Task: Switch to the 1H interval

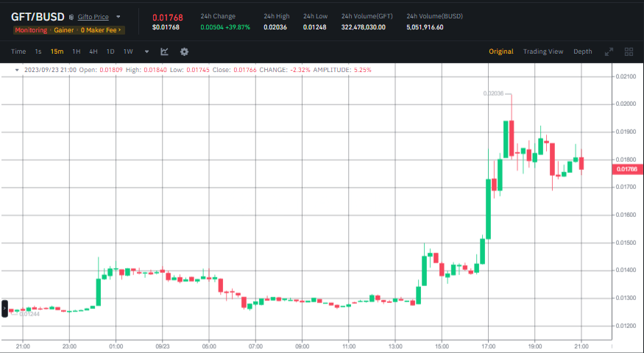Action: [x=76, y=51]
